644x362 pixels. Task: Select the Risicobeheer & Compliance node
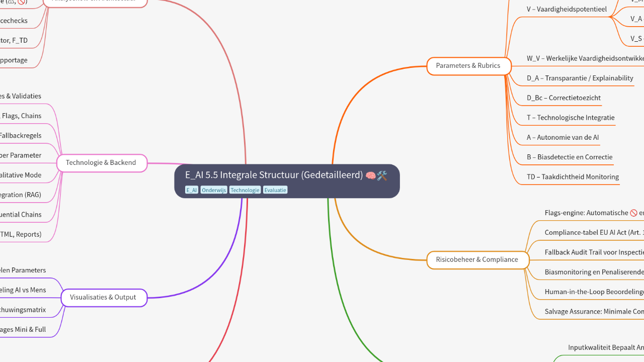point(477,260)
